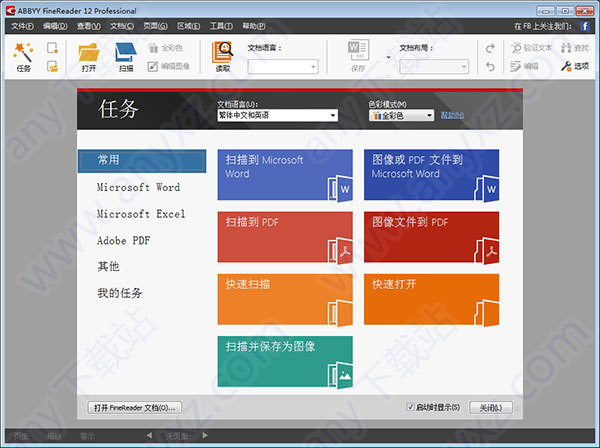Open the Area menu
The height and width of the screenshot is (448, 600).
pyautogui.click(x=188, y=26)
